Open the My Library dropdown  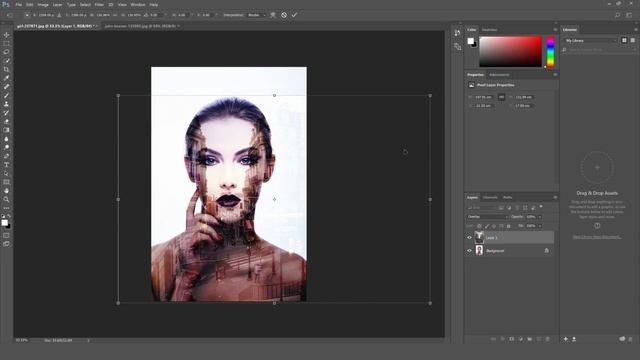click(591, 40)
